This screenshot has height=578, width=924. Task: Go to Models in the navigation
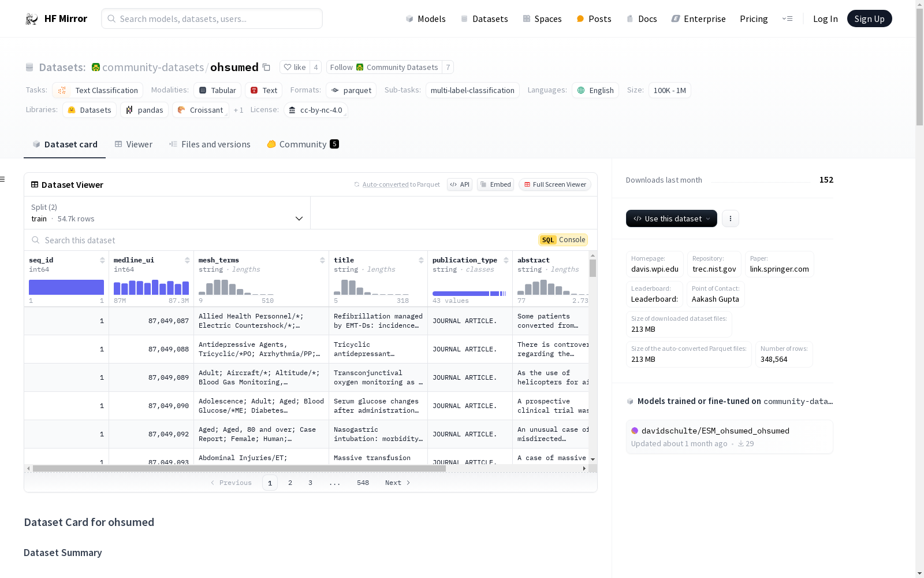pos(426,18)
